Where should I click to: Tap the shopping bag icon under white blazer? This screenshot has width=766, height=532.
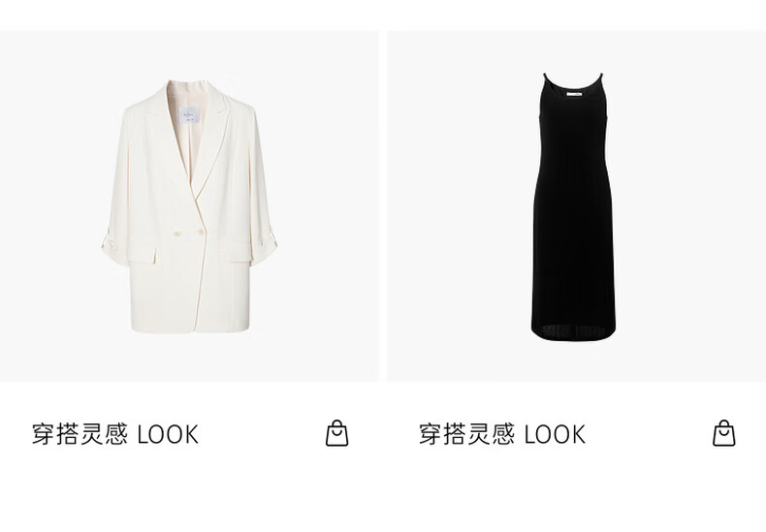coord(337,433)
